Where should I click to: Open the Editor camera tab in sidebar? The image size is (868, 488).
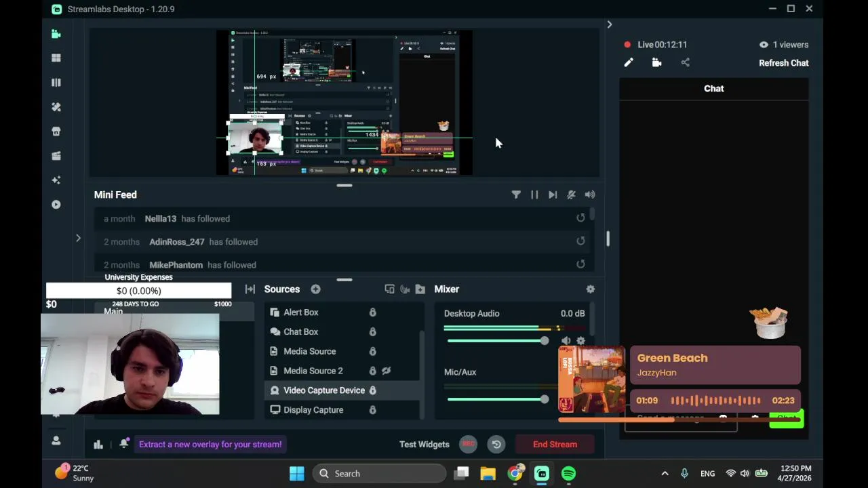click(x=56, y=34)
